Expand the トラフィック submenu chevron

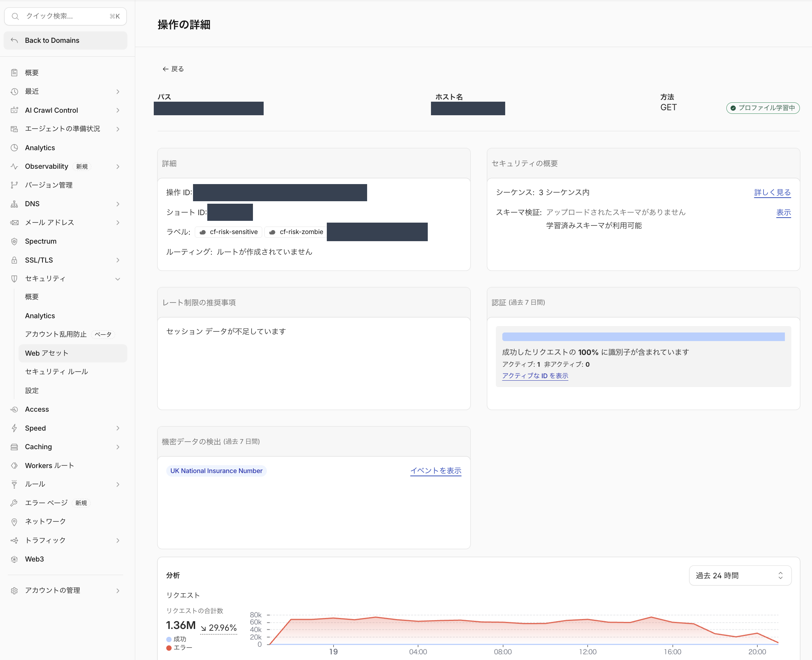[118, 540]
